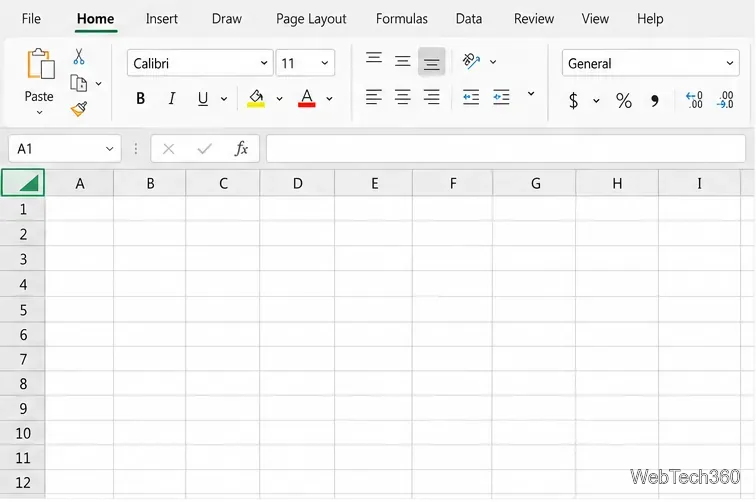The image size is (756, 502).
Task: Switch to the Help tab
Action: click(650, 19)
